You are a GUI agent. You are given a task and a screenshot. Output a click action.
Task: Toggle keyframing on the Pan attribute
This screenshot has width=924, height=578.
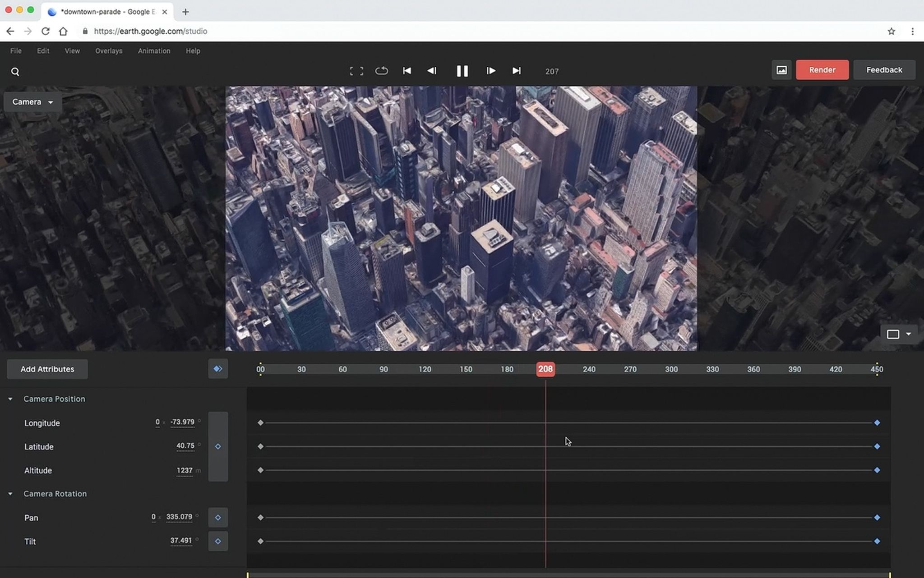click(218, 517)
